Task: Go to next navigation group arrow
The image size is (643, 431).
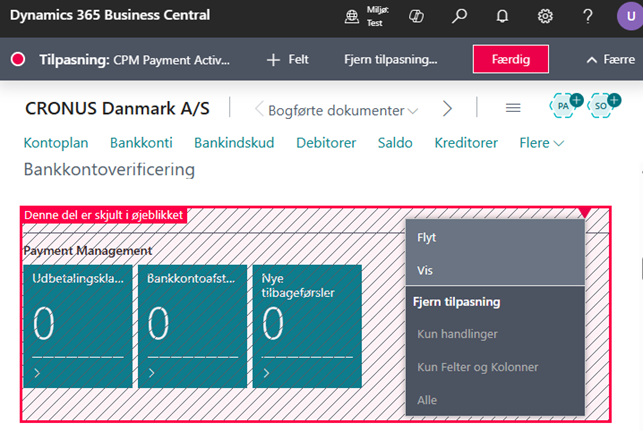Action: pos(447,109)
